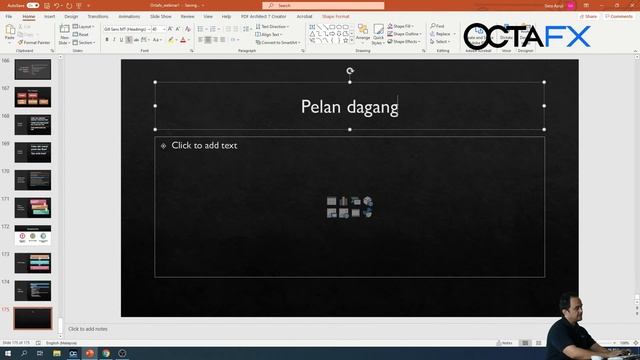
Task: Open the Transitions tab
Action: [x=98, y=16]
